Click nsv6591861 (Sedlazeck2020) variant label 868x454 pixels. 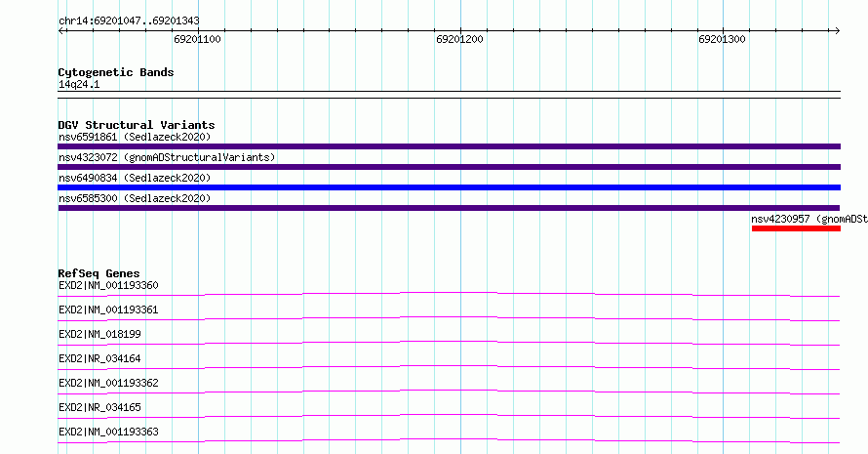pos(135,137)
